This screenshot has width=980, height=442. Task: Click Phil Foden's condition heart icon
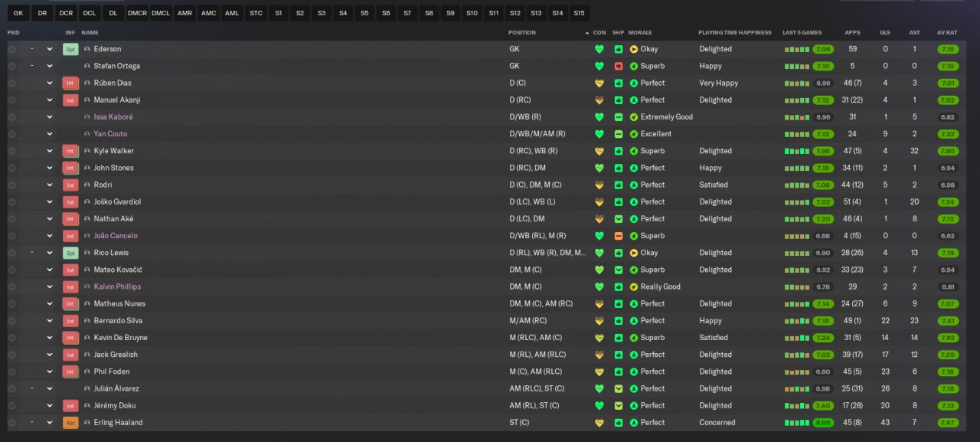tap(599, 372)
